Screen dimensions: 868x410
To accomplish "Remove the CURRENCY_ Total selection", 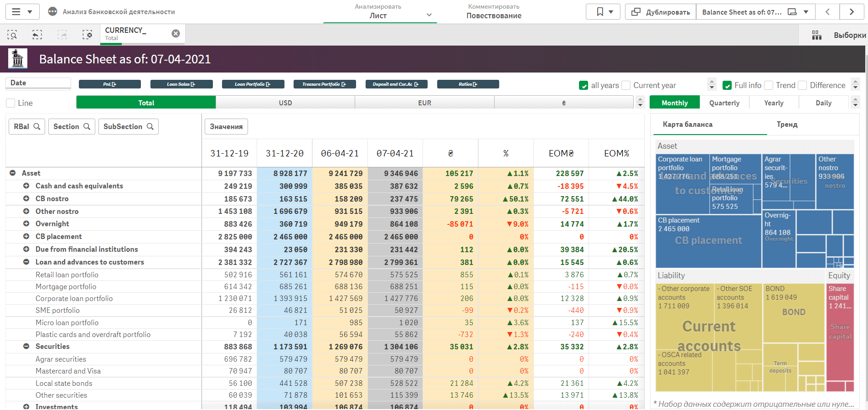I will click(x=176, y=33).
